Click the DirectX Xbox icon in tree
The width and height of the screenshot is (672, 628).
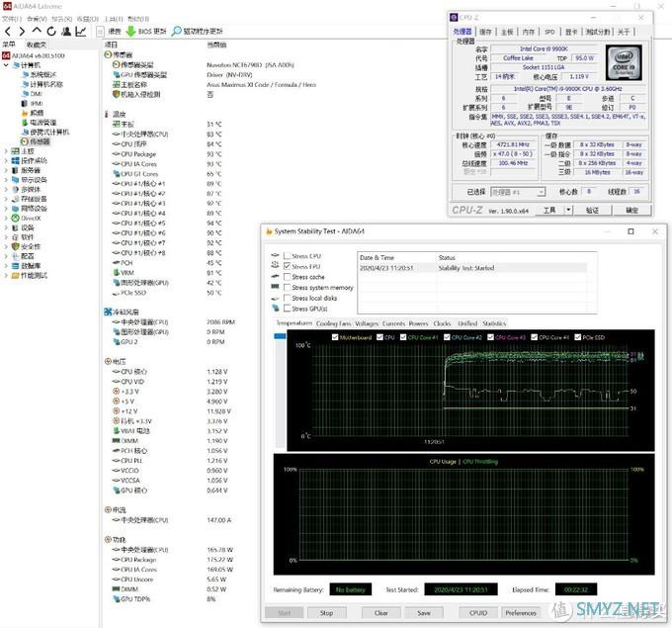point(16,218)
